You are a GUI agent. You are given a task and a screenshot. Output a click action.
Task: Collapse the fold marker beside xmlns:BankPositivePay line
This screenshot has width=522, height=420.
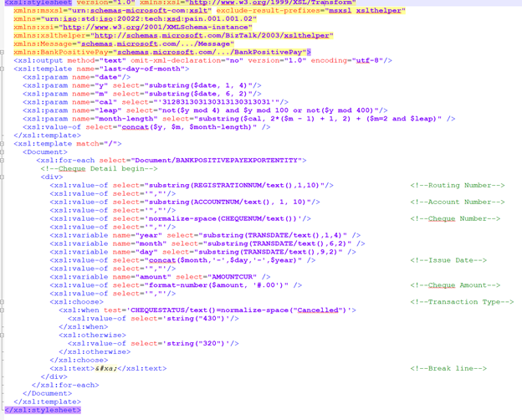2,53
